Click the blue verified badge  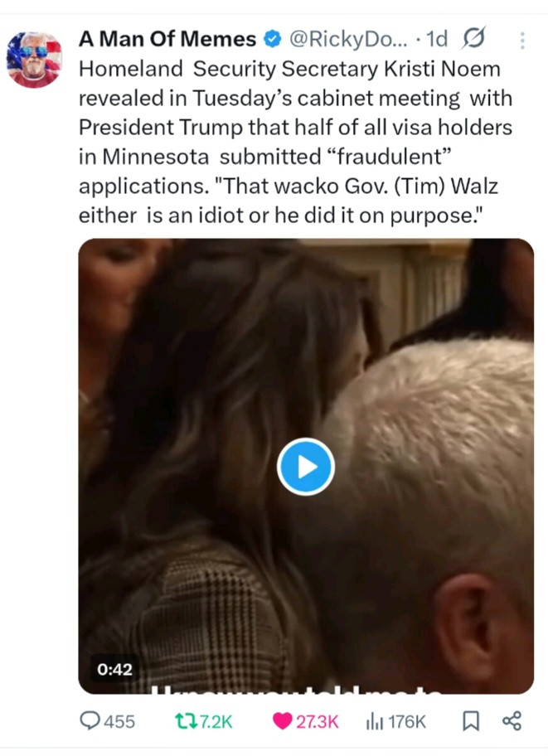(273, 39)
